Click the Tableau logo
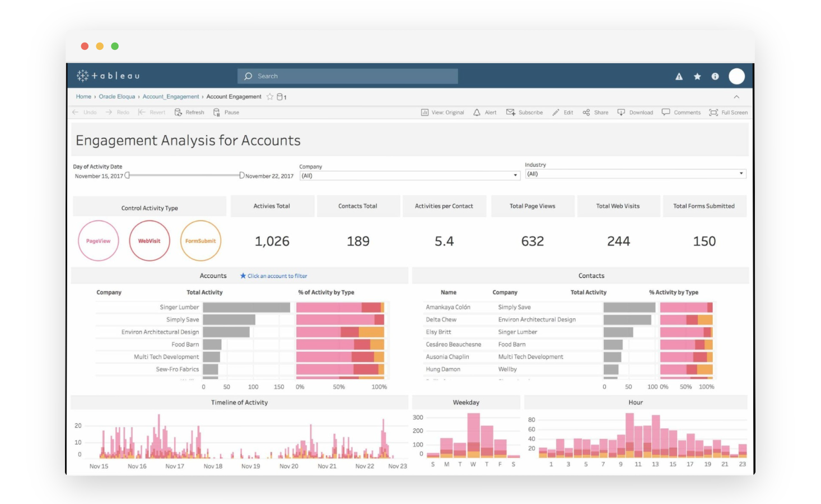This screenshot has height=504, width=821. coord(108,76)
